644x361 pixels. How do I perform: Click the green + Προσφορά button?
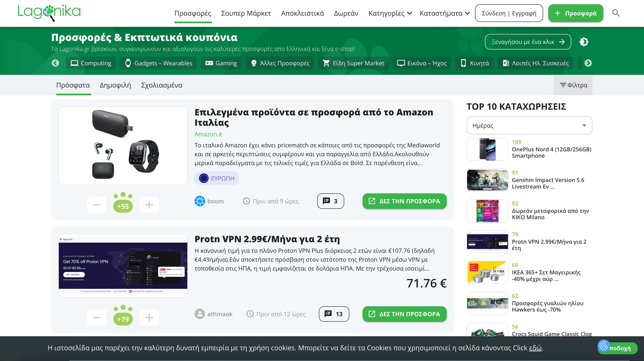575,13
